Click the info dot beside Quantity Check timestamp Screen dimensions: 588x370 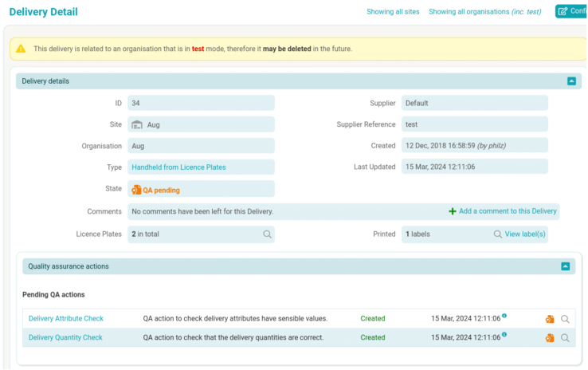pos(504,335)
